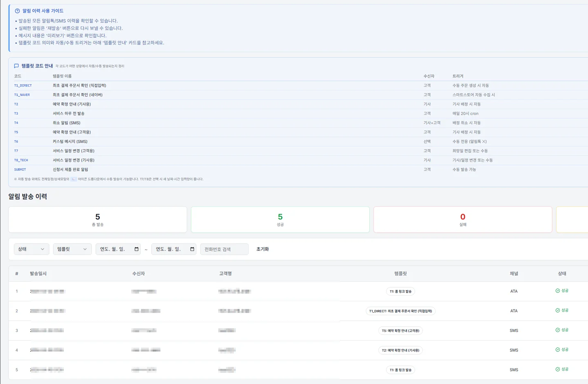Click the T8_TECH code in the template guide
This screenshot has height=384, width=588.
(x=21, y=160)
